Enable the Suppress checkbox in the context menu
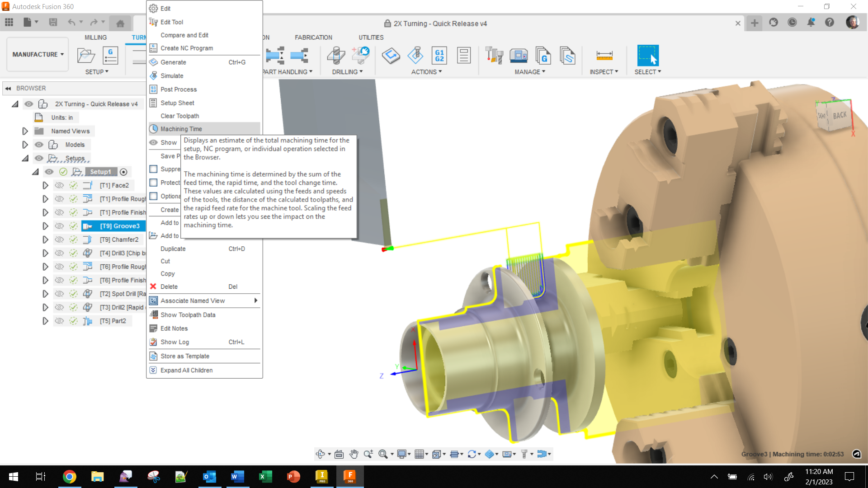This screenshot has width=868, height=488. [154, 169]
